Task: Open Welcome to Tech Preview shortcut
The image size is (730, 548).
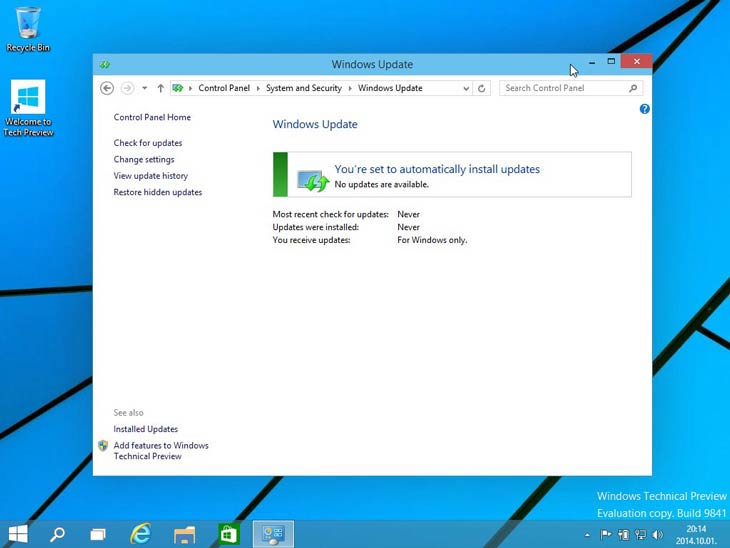Action: [x=28, y=108]
